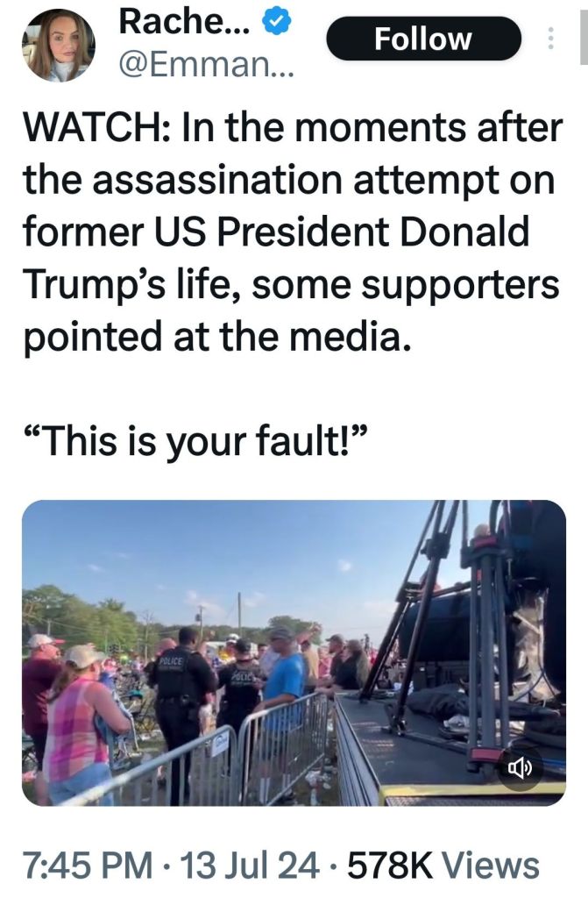
Task: Follow this account
Action: pyautogui.click(x=423, y=39)
